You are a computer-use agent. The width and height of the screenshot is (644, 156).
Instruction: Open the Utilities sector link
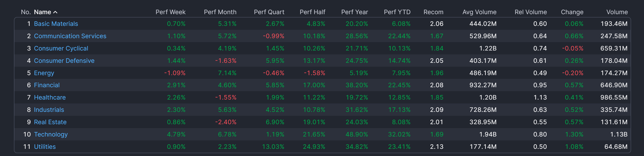click(x=45, y=147)
